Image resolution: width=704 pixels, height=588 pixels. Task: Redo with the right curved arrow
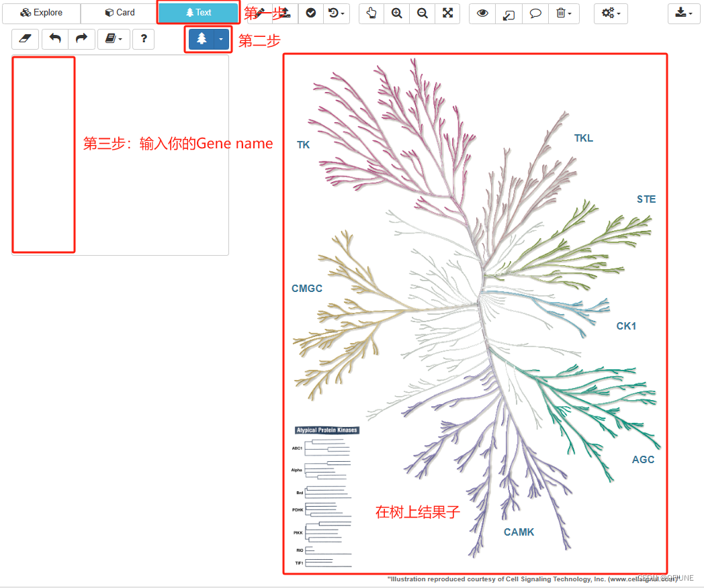click(x=82, y=39)
